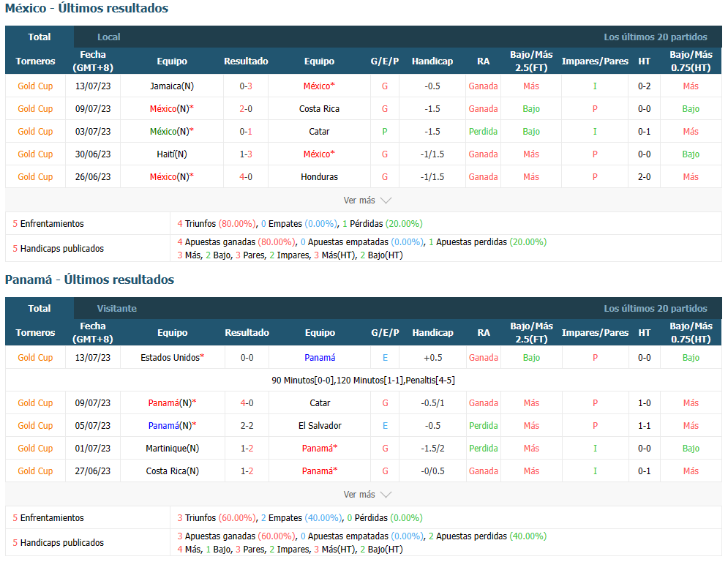Open Gold Cup link for 30/06/23 Haití match
The width and height of the screenshot is (728, 562).
coord(35,154)
